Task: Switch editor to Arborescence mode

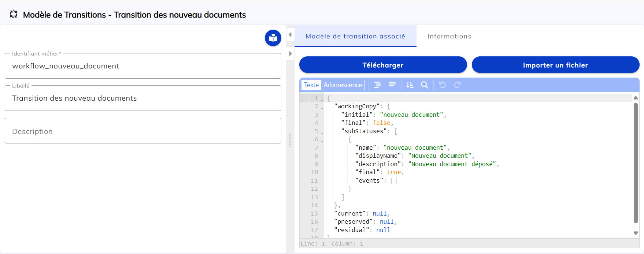Action: (343, 85)
